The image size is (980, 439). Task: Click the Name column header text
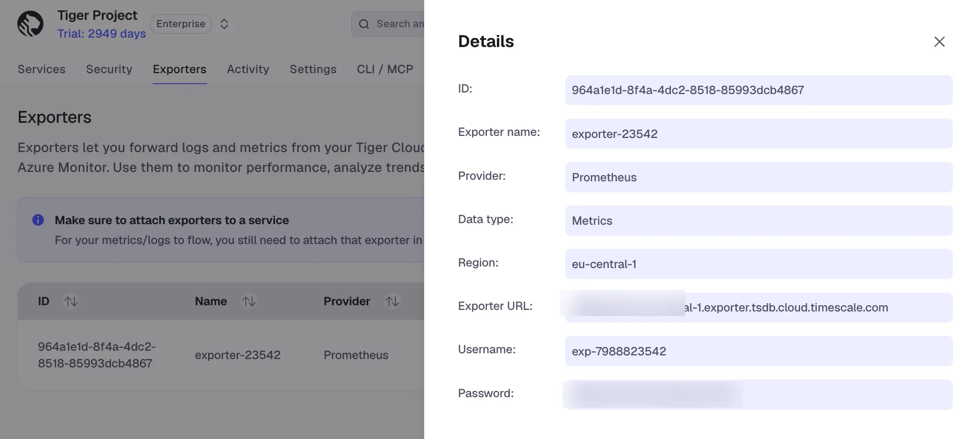211,302
